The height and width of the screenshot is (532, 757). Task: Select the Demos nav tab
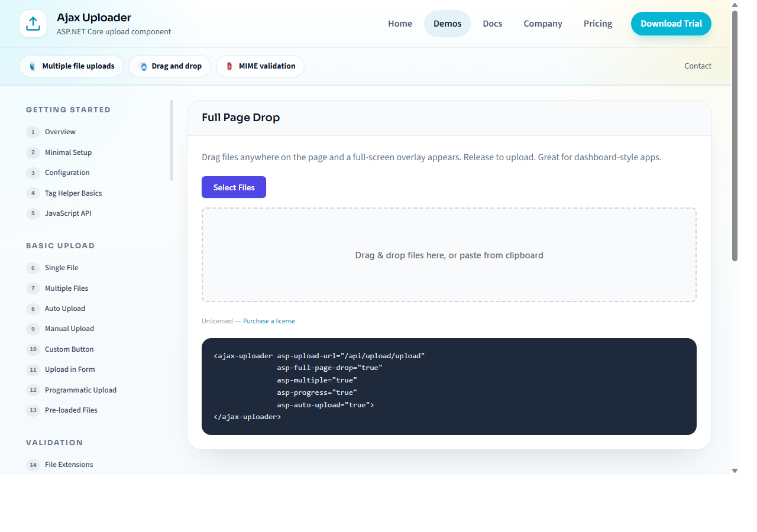447,24
